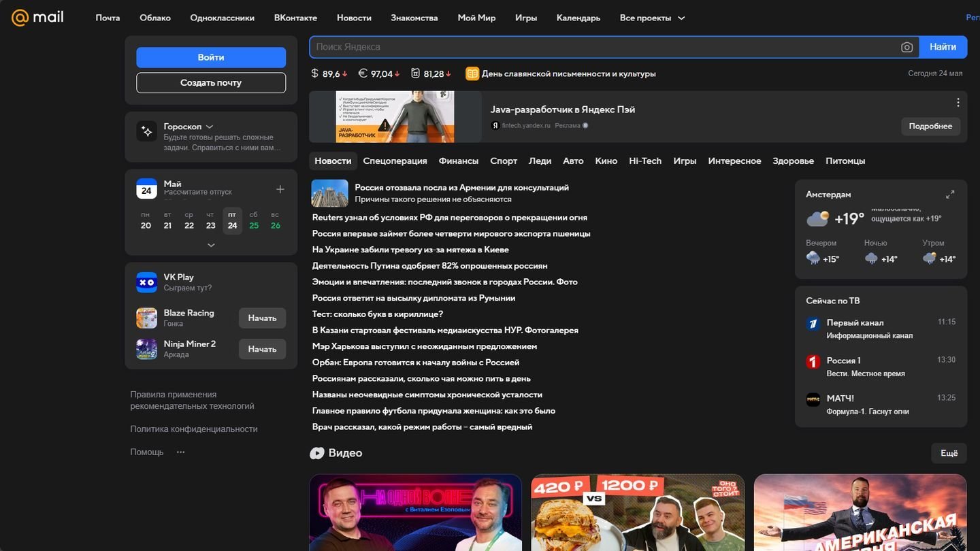This screenshot has height=551, width=980.
Task: Open headline about Reuters и прекращении огня
Action: click(x=449, y=218)
